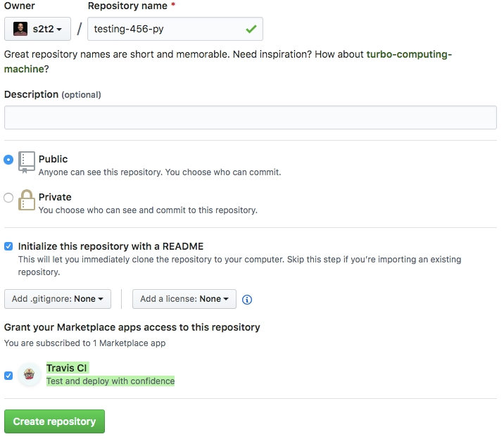This screenshot has height=439, width=504.
Task: Click the license info icon
Action: tap(247, 300)
